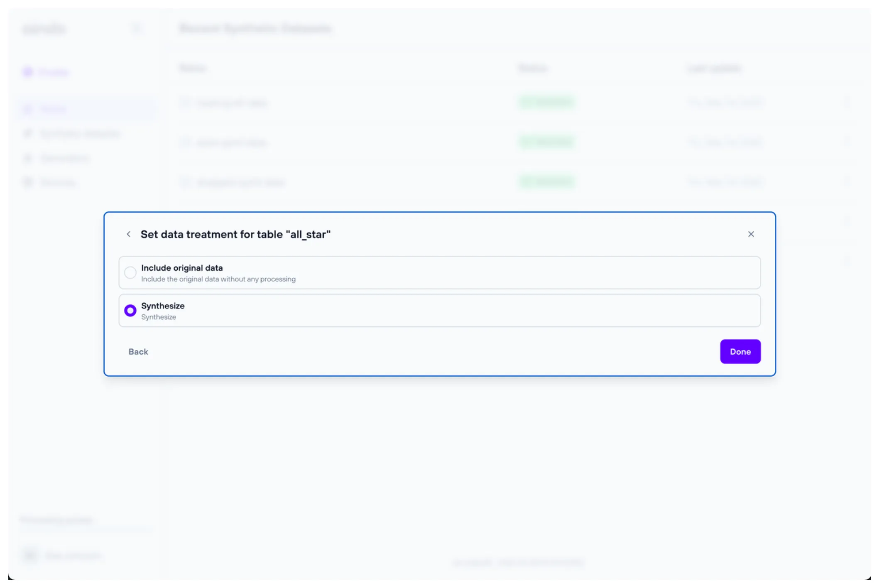Click the first row's green status badge
Viewport: 879px width, 588px height.
point(546,102)
